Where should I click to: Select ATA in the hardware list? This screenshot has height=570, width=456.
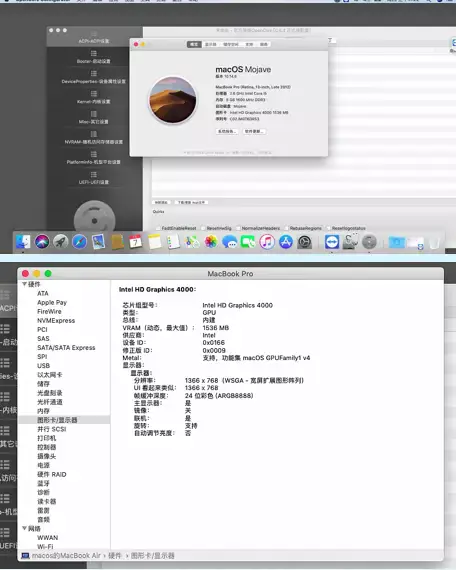pyautogui.click(x=43, y=293)
